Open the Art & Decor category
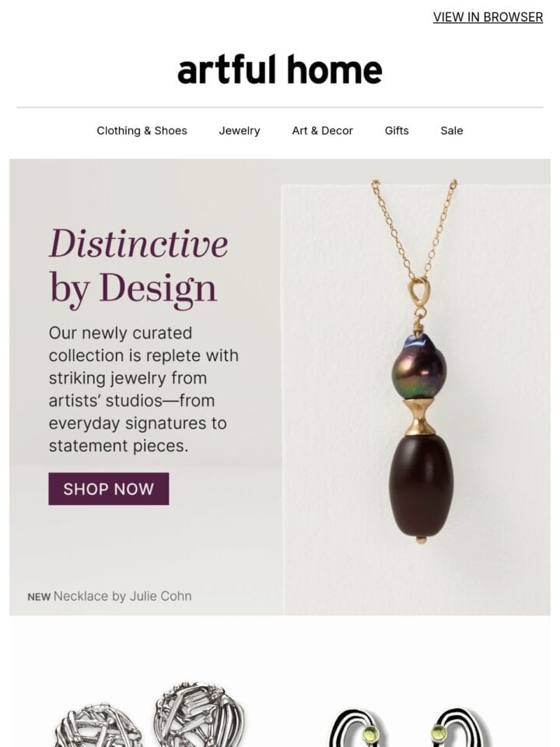 [322, 131]
